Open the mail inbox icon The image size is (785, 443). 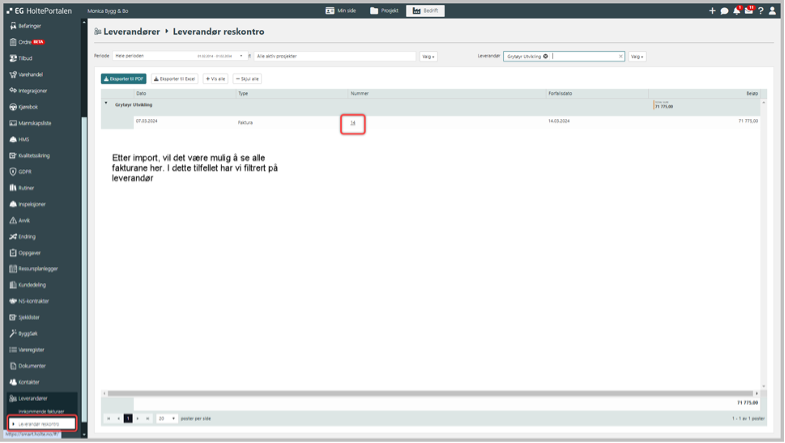point(748,11)
